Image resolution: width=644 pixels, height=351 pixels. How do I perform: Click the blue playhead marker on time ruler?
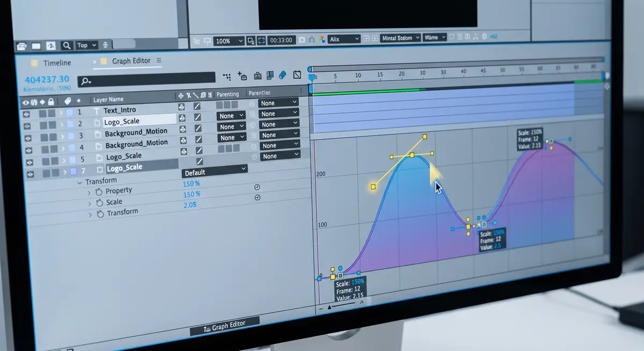(x=312, y=78)
